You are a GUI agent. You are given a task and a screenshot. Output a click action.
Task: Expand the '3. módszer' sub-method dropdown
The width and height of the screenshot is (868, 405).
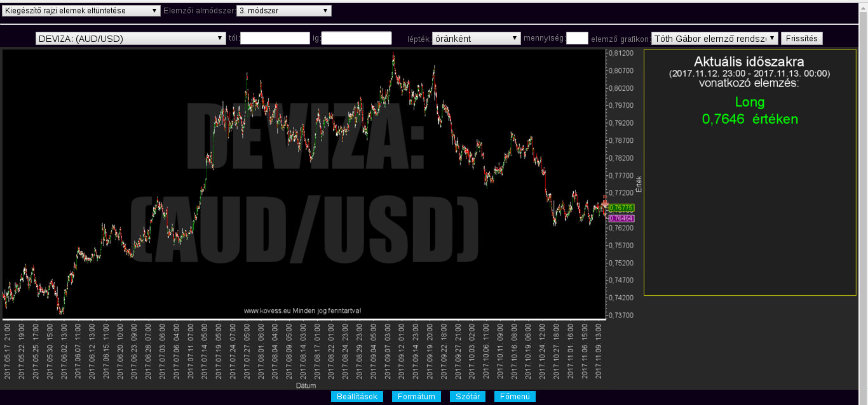pos(283,11)
